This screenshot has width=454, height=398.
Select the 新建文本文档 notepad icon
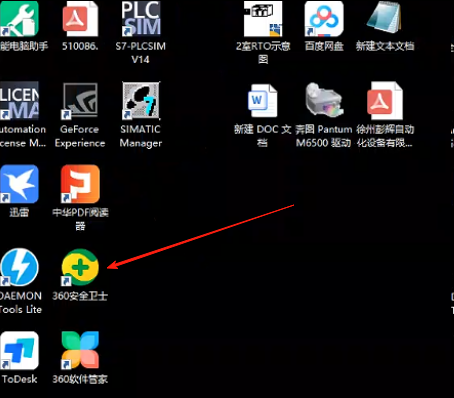pyautogui.click(x=384, y=17)
